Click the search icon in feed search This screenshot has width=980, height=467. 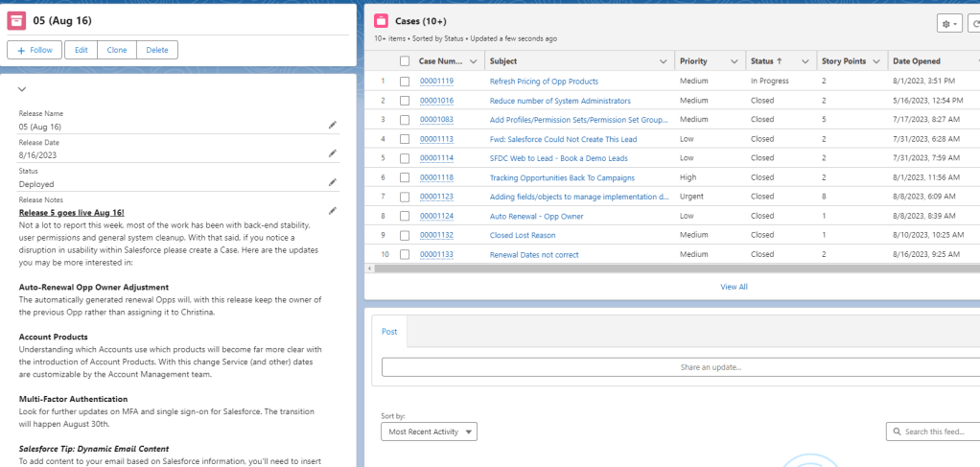point(896,432)
